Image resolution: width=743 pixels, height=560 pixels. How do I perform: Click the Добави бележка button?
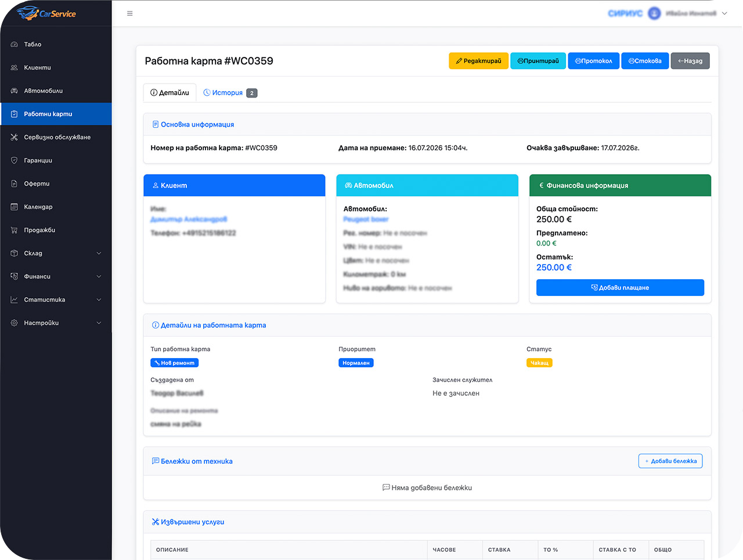coord(670,461)
